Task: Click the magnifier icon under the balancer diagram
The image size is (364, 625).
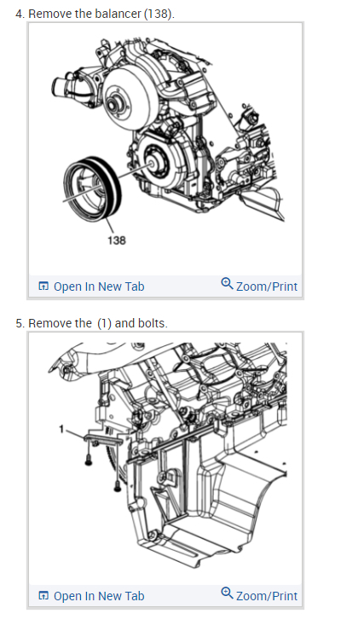Action: (x=227, y=283)
